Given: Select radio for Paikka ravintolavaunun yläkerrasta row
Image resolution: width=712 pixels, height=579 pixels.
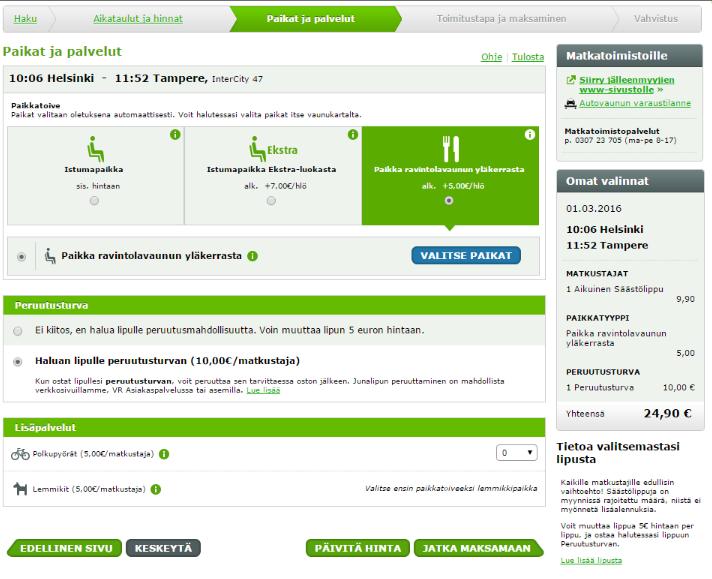Looking at the screenshot, I should coord(21,257).
